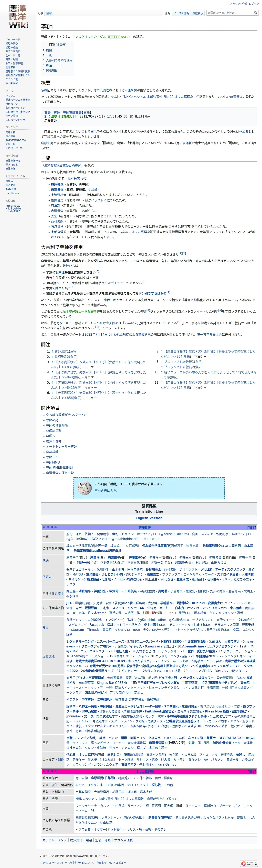
Task: Click the 免責事項 footer link
Action: point(101,863)
